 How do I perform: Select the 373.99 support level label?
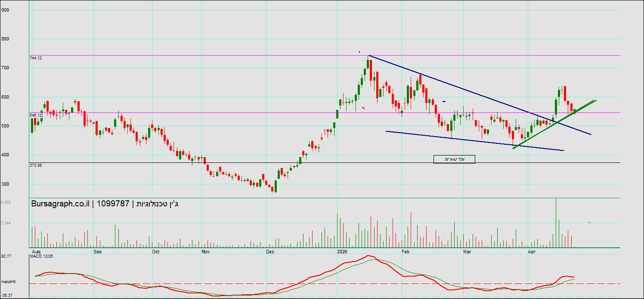click(36, 165)
